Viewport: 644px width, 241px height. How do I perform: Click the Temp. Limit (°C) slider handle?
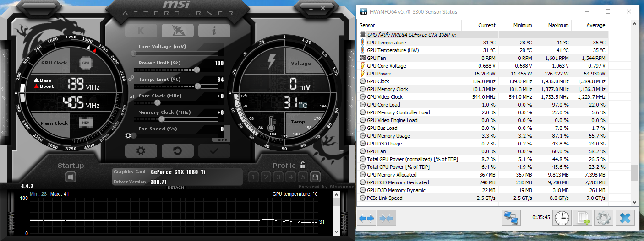(x=198, y=86)
